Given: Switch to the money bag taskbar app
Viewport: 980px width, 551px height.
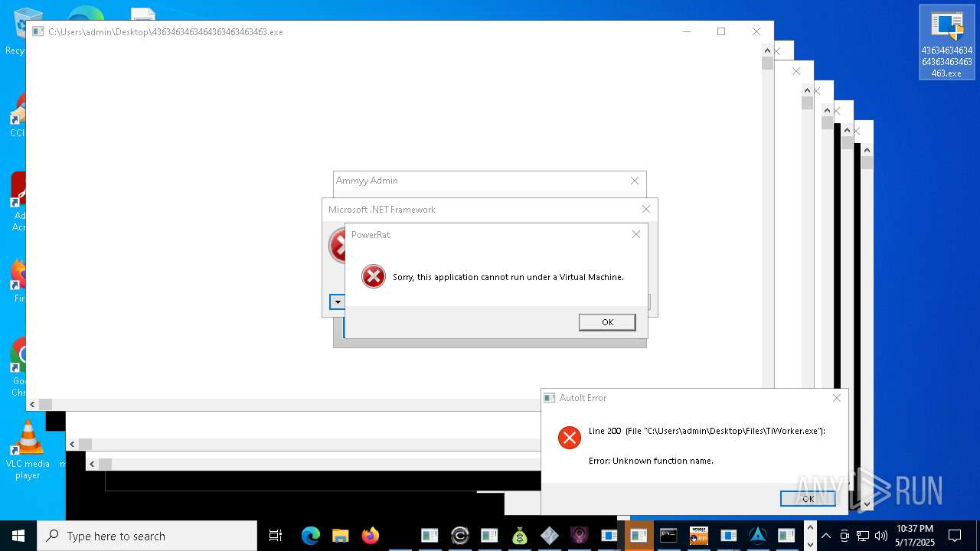Looking at the screenshot, I should [x=519, y=536].
